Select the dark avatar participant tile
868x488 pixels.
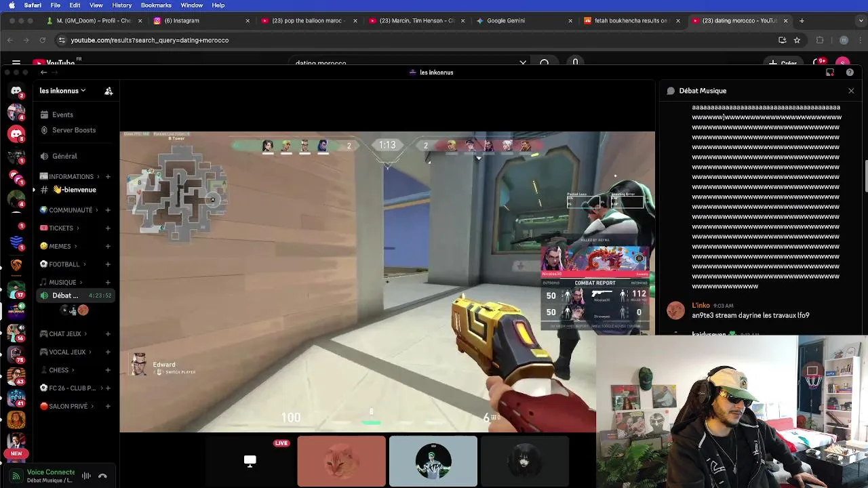pos(524,462)
